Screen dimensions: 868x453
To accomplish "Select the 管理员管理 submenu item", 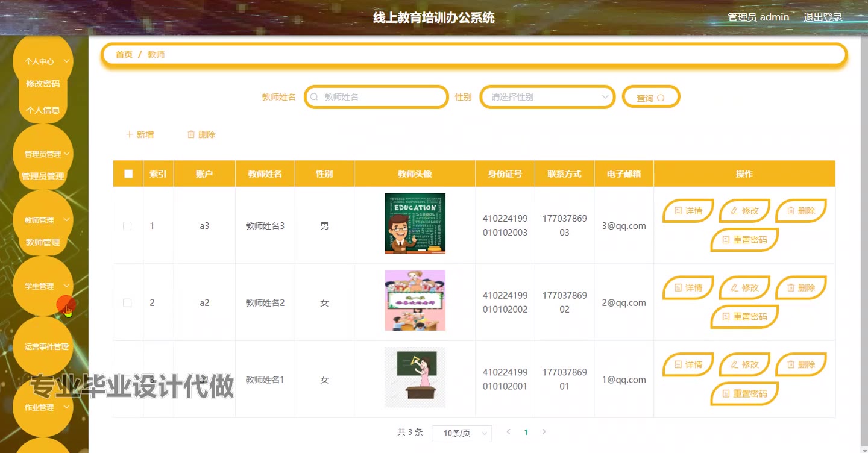I will [x=43, y=177].
